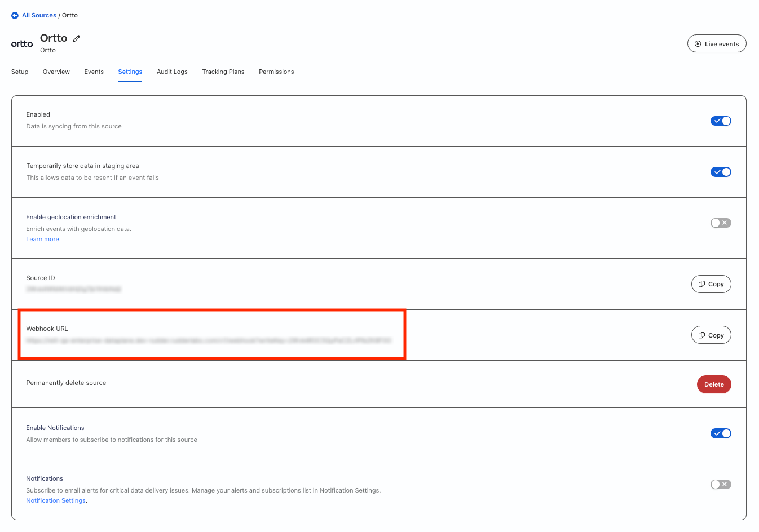759x532 pixels.
Task: Click the Ortto logo
Action: click(x=22, y=44)
